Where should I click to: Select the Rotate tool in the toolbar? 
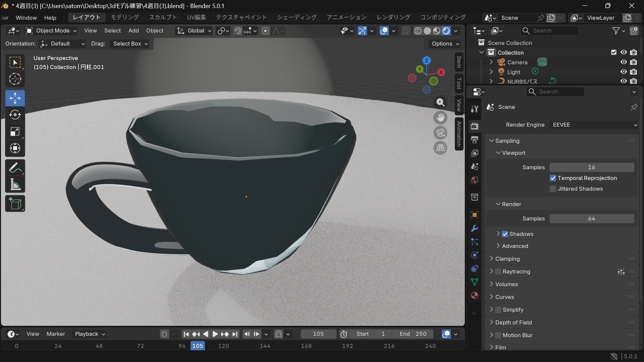point(15,115)
